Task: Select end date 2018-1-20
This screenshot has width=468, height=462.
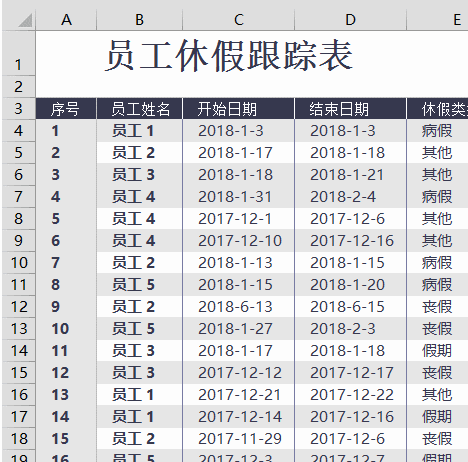Action: [350, 285]
